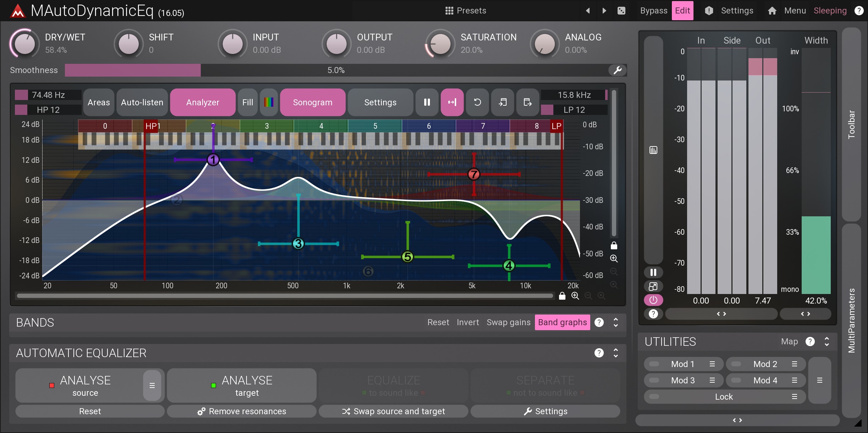Open the Automatic Equalizer help icon
This screenshot has height=433, width=868.
click(599, 353)
